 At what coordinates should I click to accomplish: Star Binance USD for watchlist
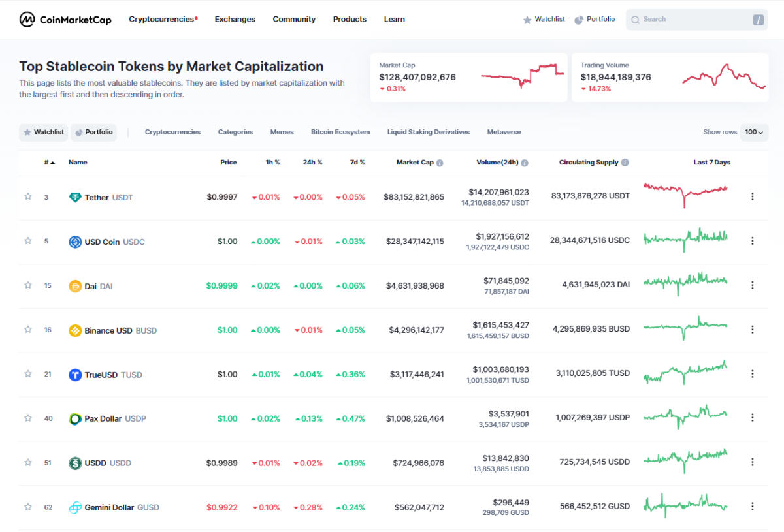pyautogui.click(x=28, y=330)
